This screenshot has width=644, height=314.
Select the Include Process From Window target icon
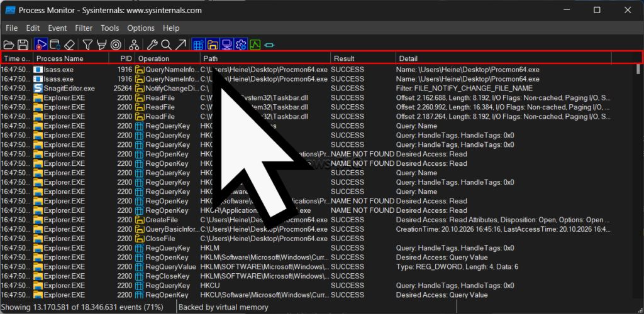(116, 45)
